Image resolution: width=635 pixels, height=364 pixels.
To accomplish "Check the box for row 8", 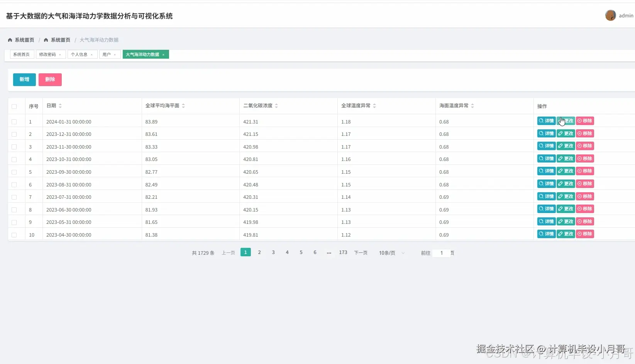I will pyautogui.click(x=14, y=210).
